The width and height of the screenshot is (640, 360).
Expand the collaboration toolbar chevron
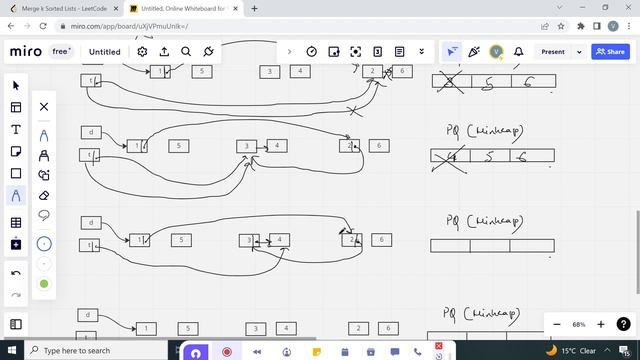click(x=289, y=52)
